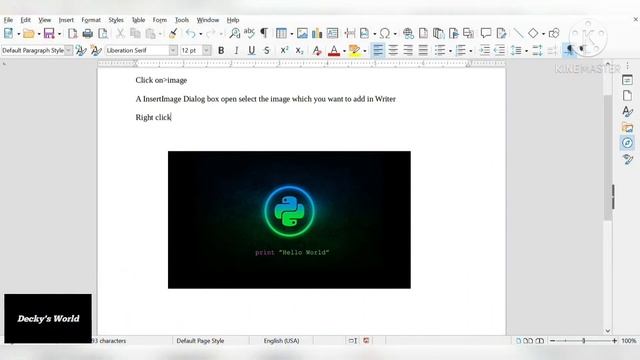Click the Open folder icon
The height and width of the screenshot is (360, 640).
29,33
